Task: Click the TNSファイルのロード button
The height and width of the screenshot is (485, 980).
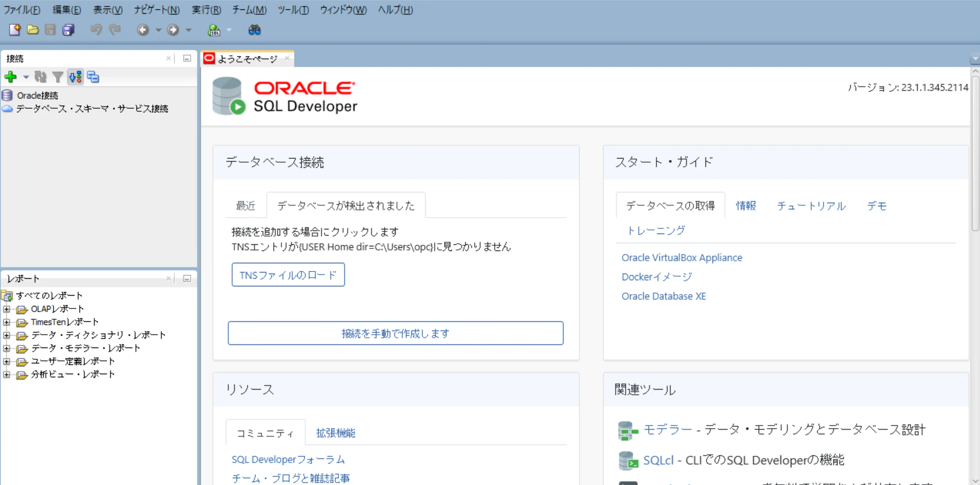Action: point(288,275)
